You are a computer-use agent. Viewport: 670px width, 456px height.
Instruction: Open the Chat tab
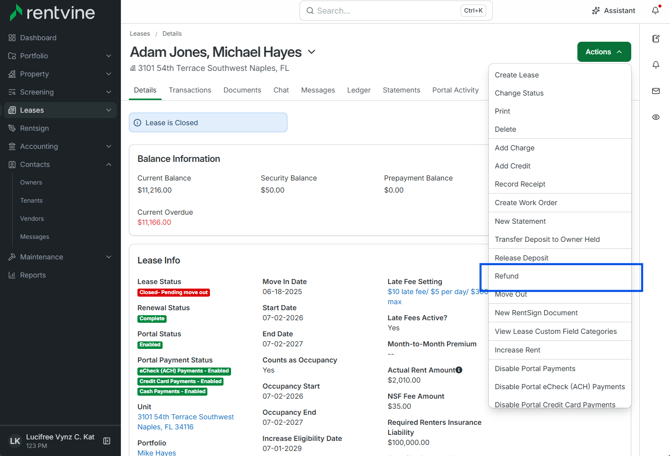tap(281, 90)
